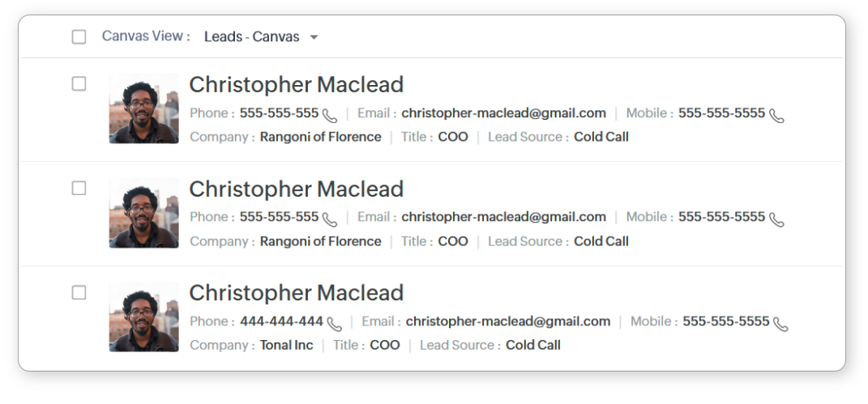Click mobile call icon in Tonal Inc row
This screenshot has width=868, height=404.
pyautogui.click(x=780, y=323)
